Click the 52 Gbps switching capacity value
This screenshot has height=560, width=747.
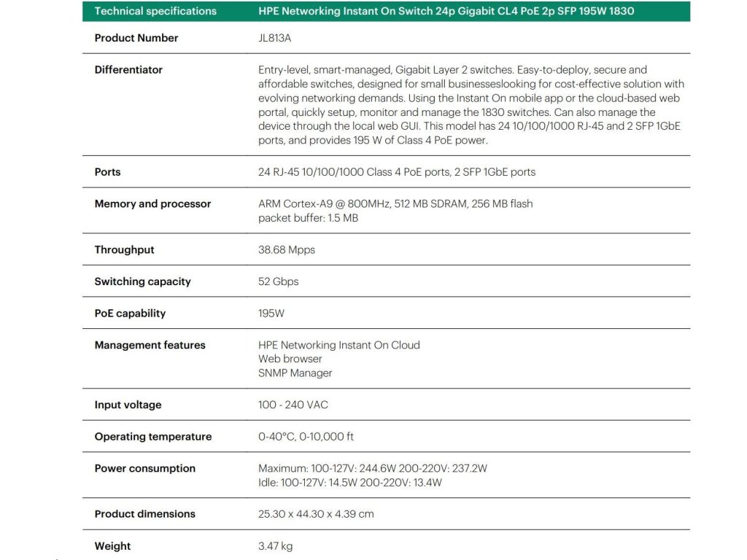coord(278,281)
